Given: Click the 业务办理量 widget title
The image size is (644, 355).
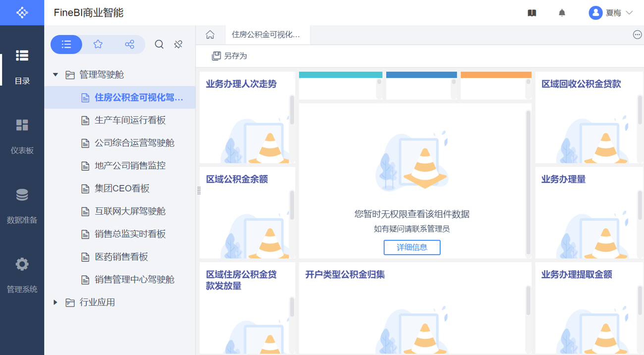Looking at the screenshot, I should pos(563,179).
